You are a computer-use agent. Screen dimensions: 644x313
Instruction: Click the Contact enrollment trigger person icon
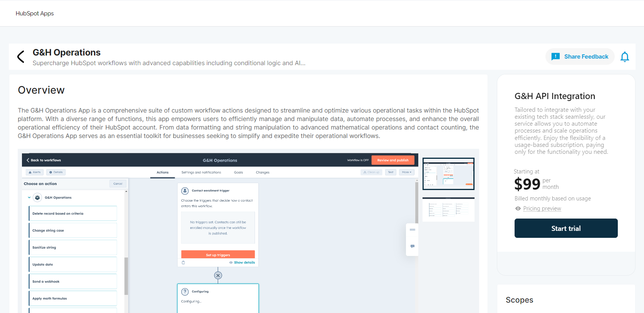185,191
